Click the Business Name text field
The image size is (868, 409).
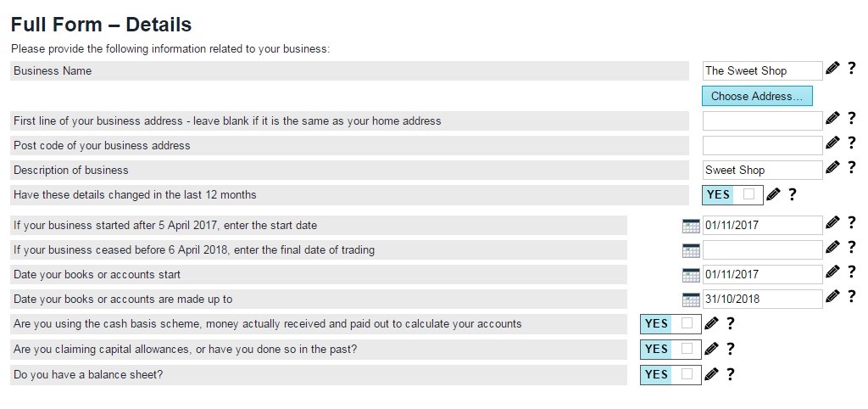coord(762,71)
